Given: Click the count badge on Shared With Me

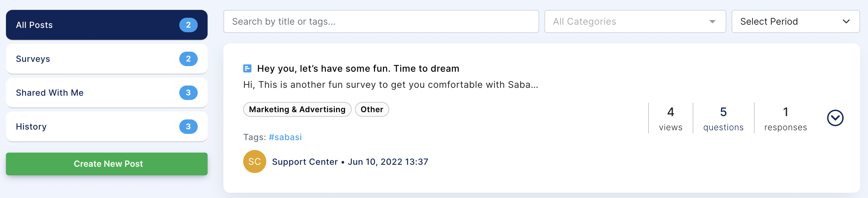Looking at the screenshot, I should point(188,93).
